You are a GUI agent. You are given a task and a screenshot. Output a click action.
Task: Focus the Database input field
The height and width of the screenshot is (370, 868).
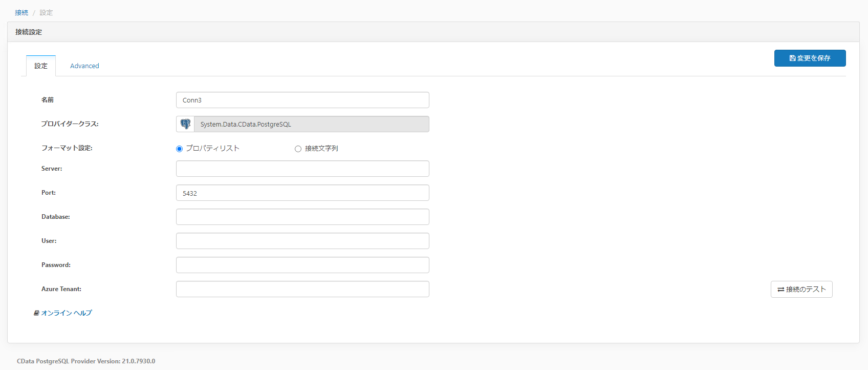click(302, 217)
